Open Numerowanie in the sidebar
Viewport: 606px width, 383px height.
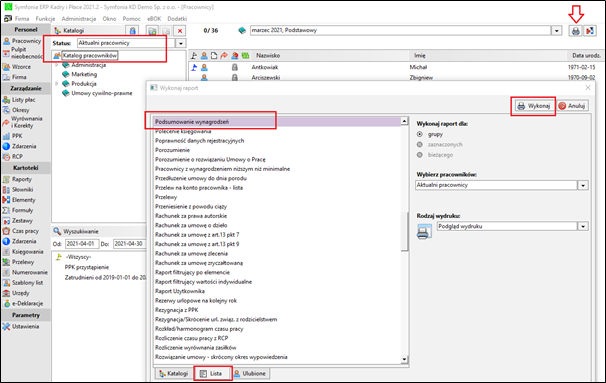(25, 272)
